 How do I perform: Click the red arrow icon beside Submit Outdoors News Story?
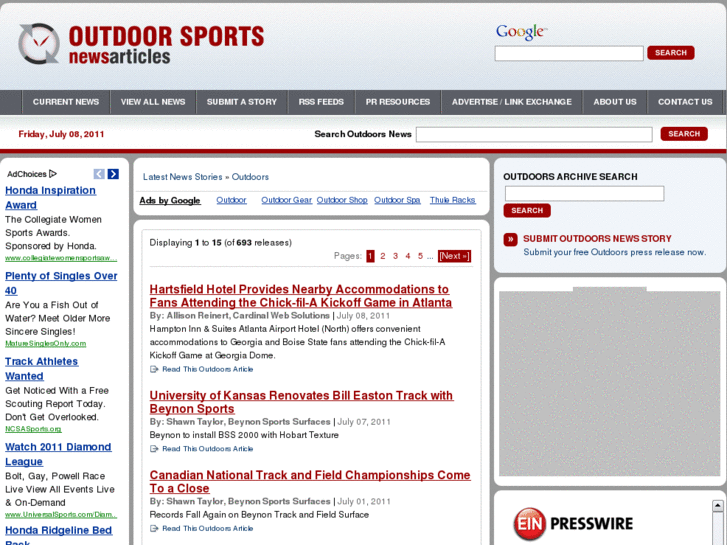pos(510,239)
